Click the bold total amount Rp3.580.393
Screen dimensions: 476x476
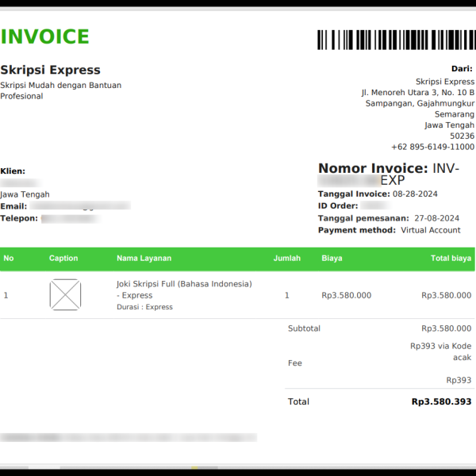click(441, 401)
